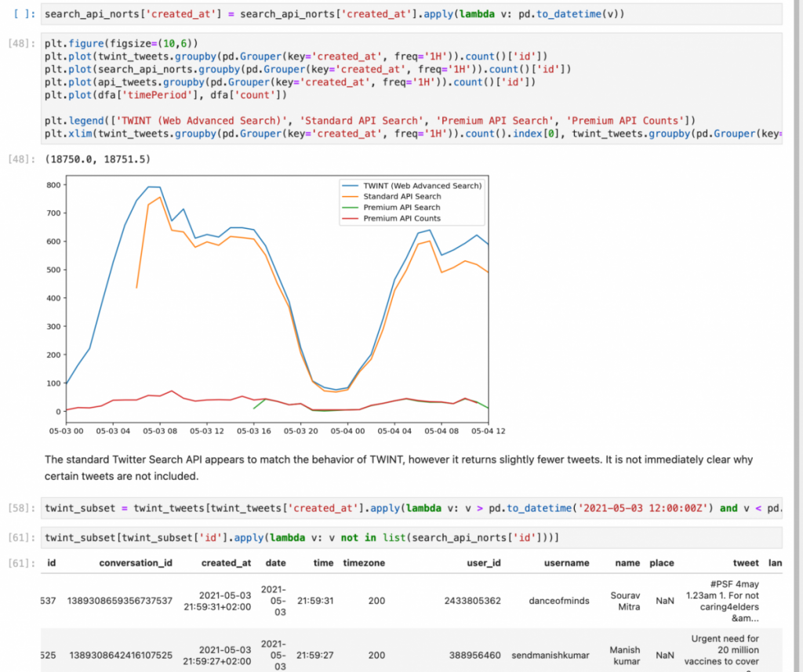Click the tweet column header
This screenshot has height=672, width=803.
coord(746,563)
